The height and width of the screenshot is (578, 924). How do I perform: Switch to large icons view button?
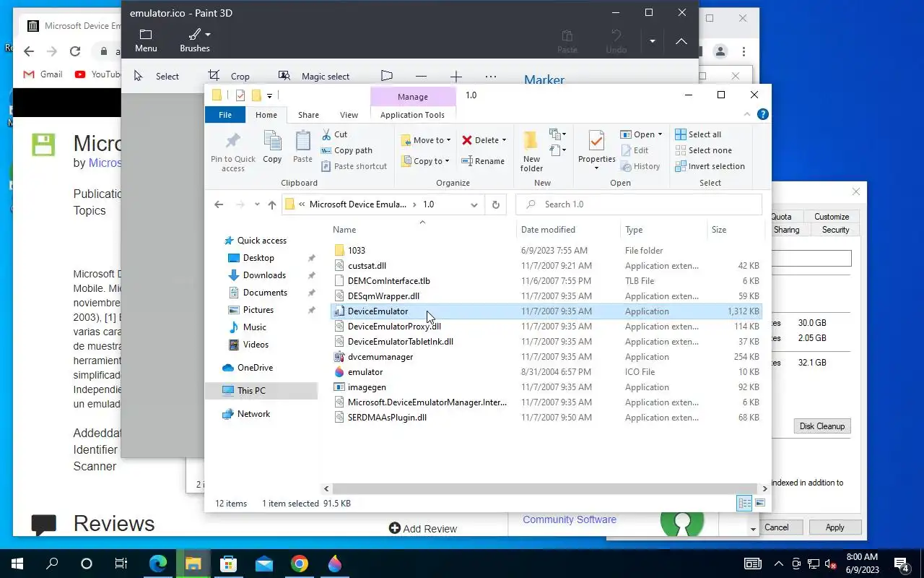click(x=759, y=504)
